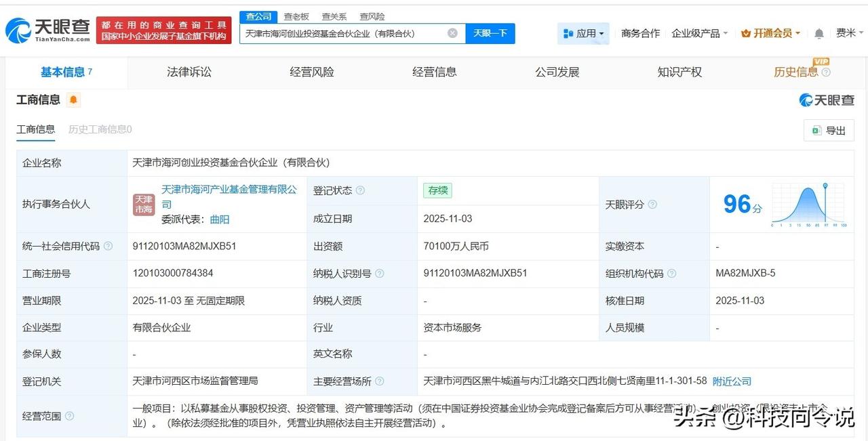Click the help icon next to 主要经营场所
The width and height of the screenshot is (868, 441).
379,381
